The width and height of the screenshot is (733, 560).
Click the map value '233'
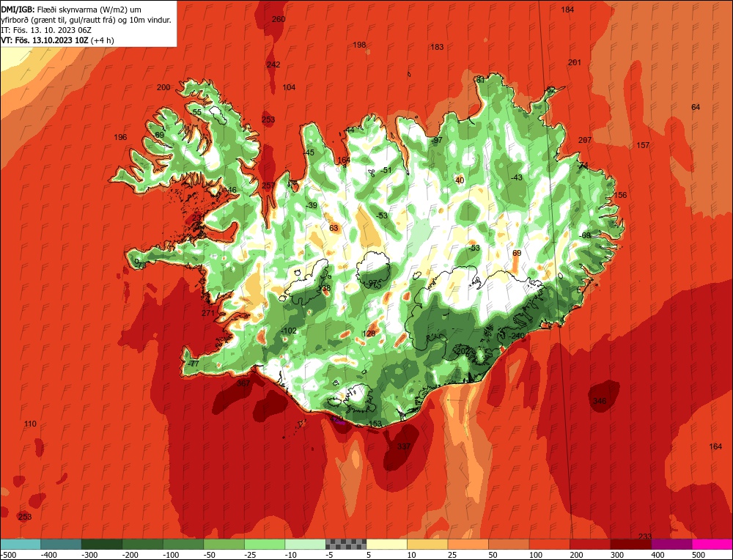644,536
